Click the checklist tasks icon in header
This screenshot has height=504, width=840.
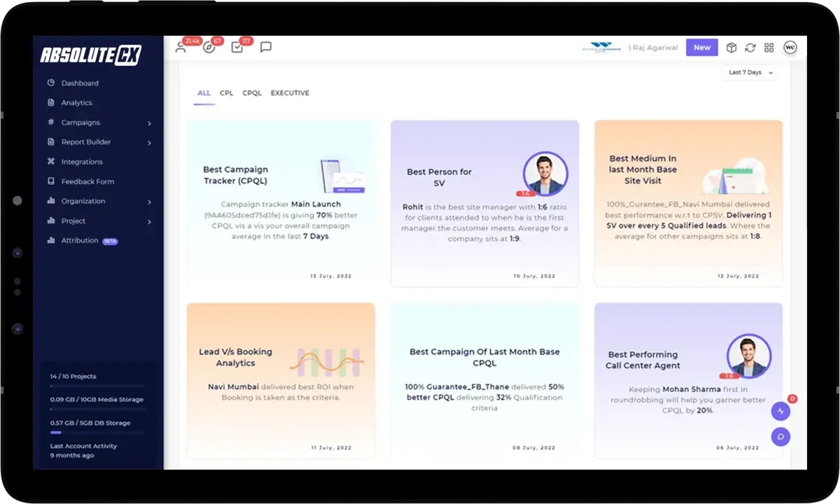[237, 48]
